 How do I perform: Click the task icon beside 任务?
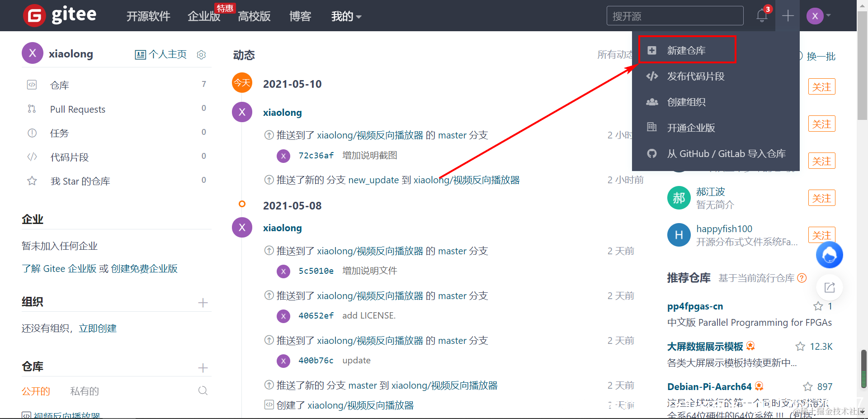coord(32,133)
